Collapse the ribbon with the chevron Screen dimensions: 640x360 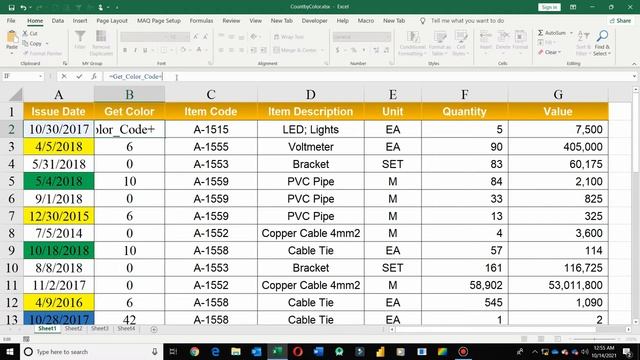(634, 64)
